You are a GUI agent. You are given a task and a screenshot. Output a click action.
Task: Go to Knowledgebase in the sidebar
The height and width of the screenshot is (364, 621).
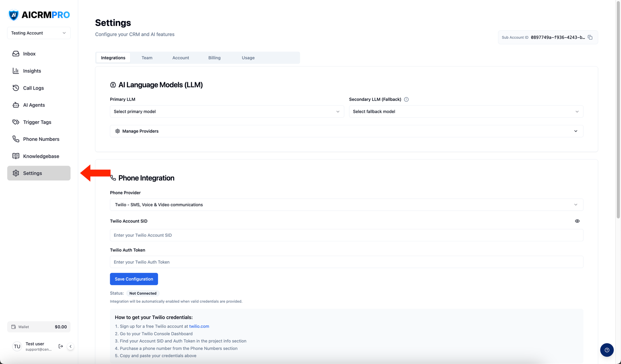click(x=39, y=156)
